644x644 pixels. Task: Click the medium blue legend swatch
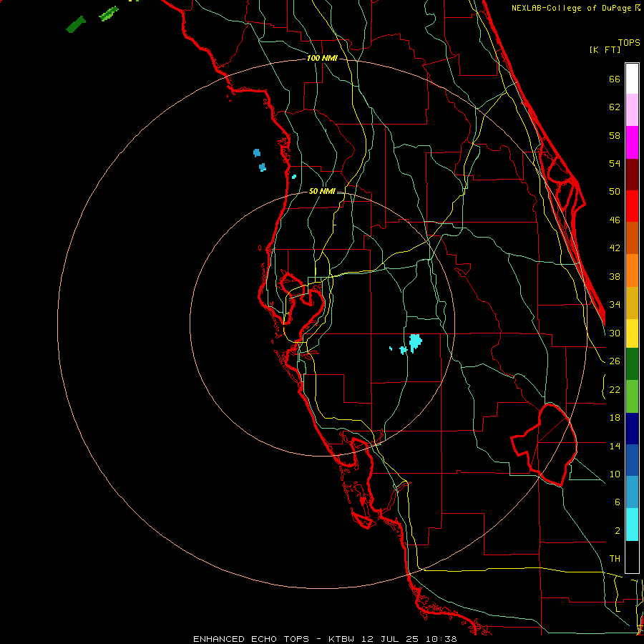(632, 460)
